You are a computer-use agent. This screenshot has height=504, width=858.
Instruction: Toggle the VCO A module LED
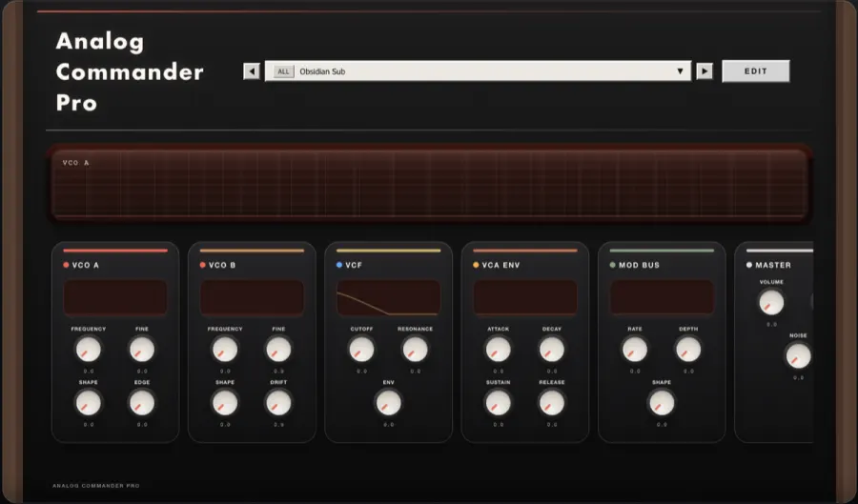click(x=66, y=265)
